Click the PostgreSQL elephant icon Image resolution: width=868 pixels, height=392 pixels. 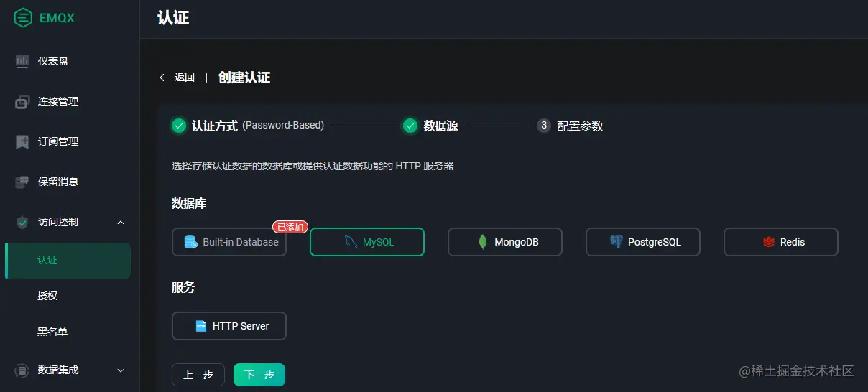(616, 242)
